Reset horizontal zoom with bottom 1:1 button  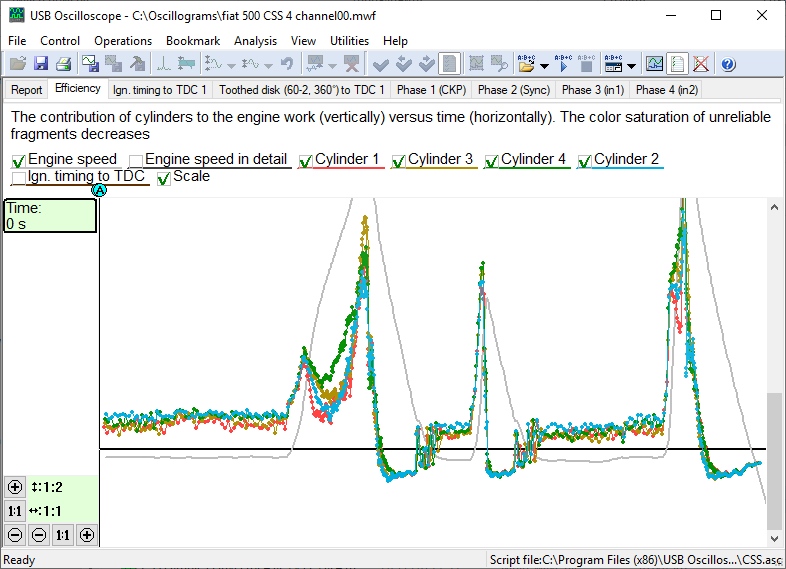click(x=63, y=535)
